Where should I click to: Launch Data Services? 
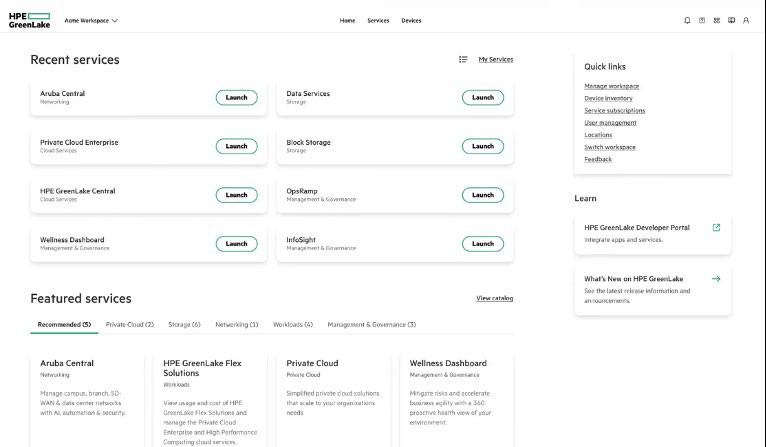point(483,98)
